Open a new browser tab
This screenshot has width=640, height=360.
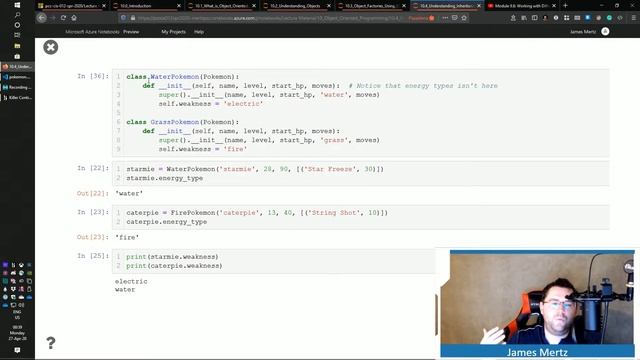[x=565, y=6]
